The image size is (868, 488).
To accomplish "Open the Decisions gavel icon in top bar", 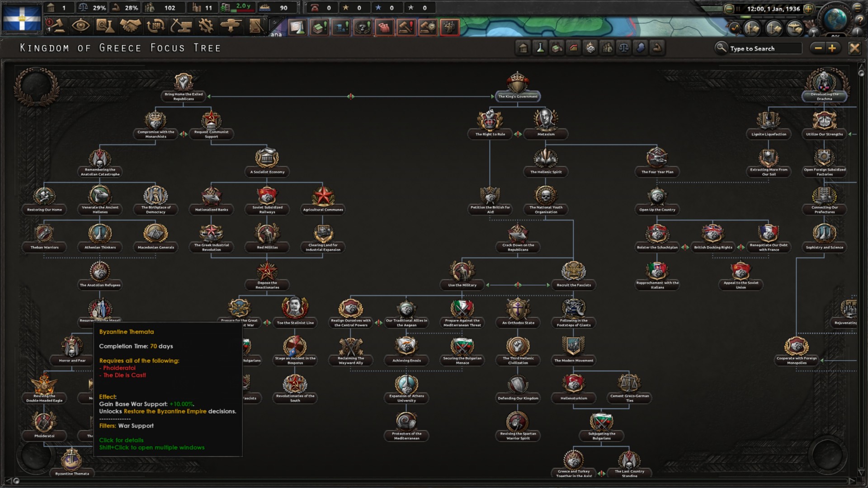I will (56, 26).
